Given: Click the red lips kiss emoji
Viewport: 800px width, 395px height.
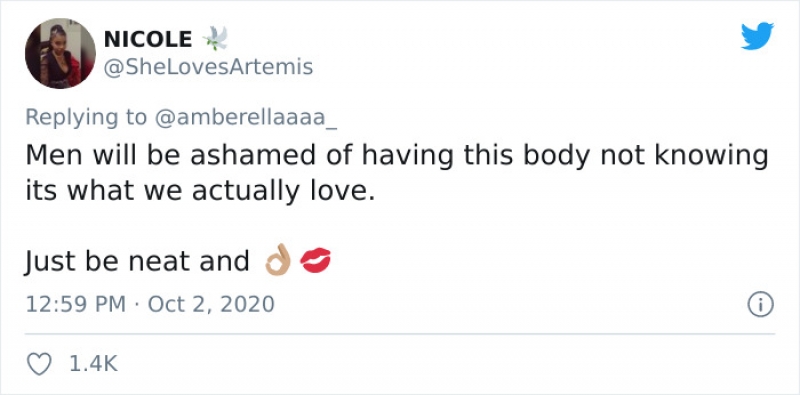Looking at the screenshot, I should click(x=315, y=261).
